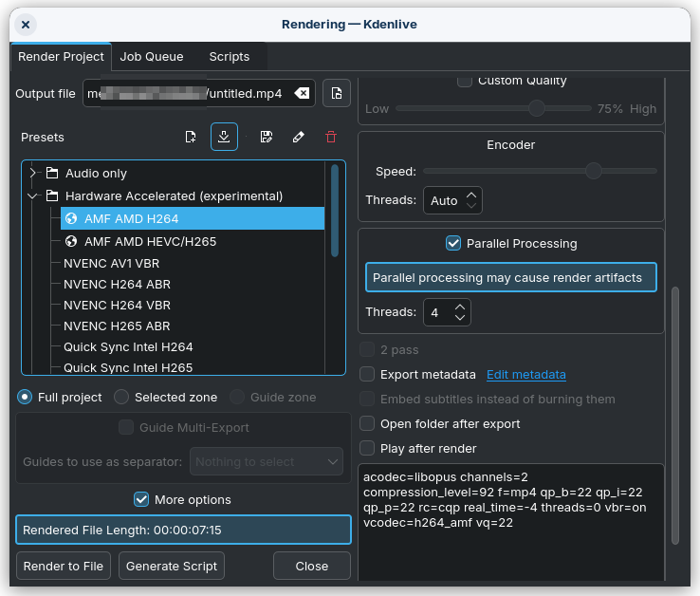The height and width of the screenshot is (596, 700).
Task: Edit the selected preset
Action: [298, 137]
